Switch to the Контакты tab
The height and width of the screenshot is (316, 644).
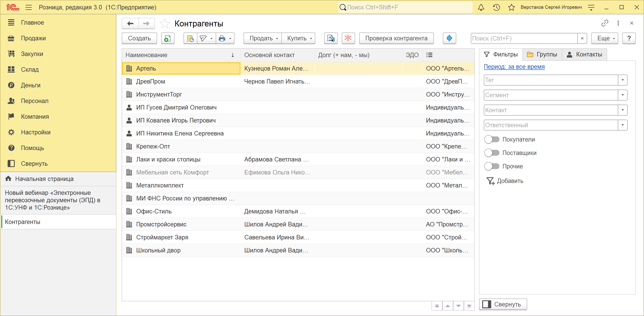tap(584, 55)
